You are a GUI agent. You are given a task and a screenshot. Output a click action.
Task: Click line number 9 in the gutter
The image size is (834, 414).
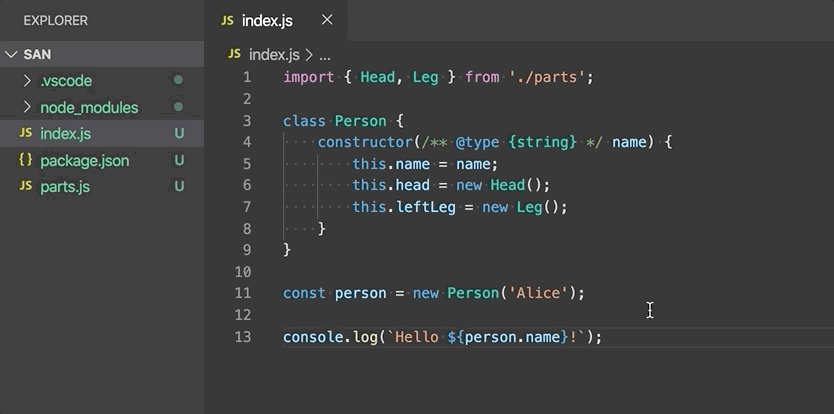pos(247,250)
